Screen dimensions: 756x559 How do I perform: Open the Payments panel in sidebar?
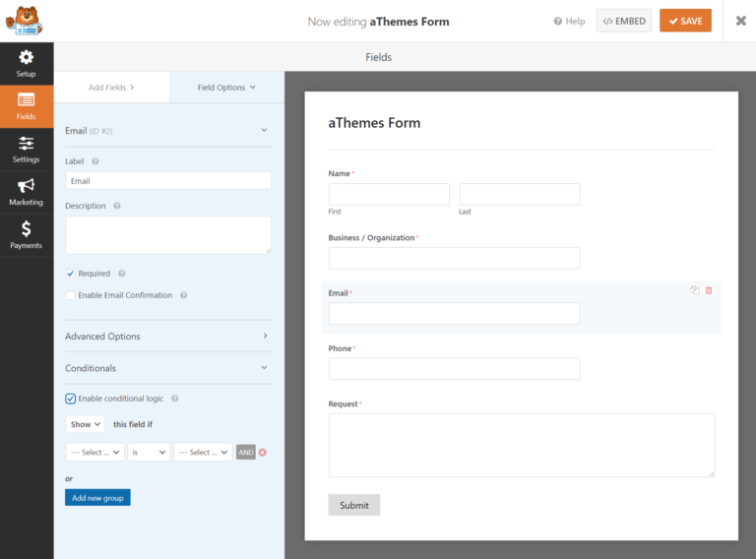[26, 235]
